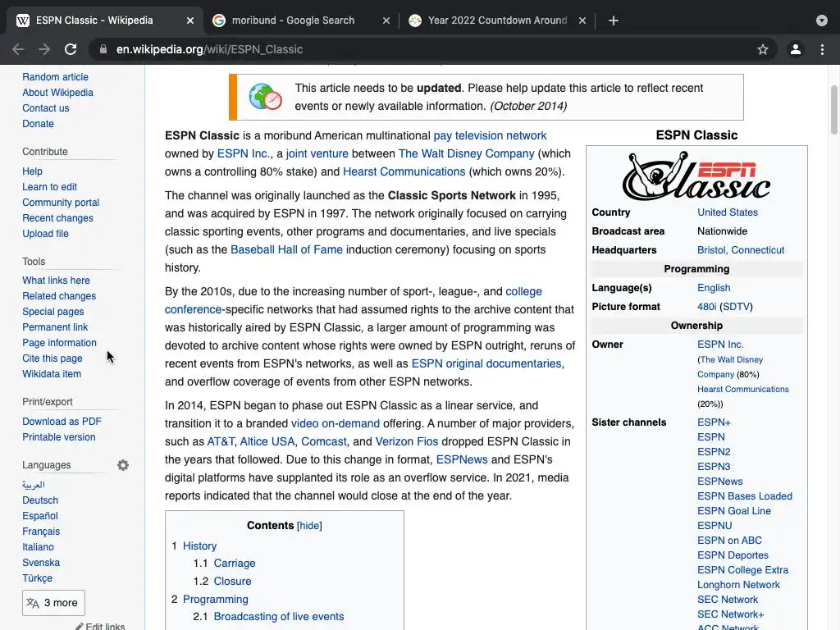This screenshot has height=630, width=840.
Task: Open Learn to edit link
Action: point(50,186)
